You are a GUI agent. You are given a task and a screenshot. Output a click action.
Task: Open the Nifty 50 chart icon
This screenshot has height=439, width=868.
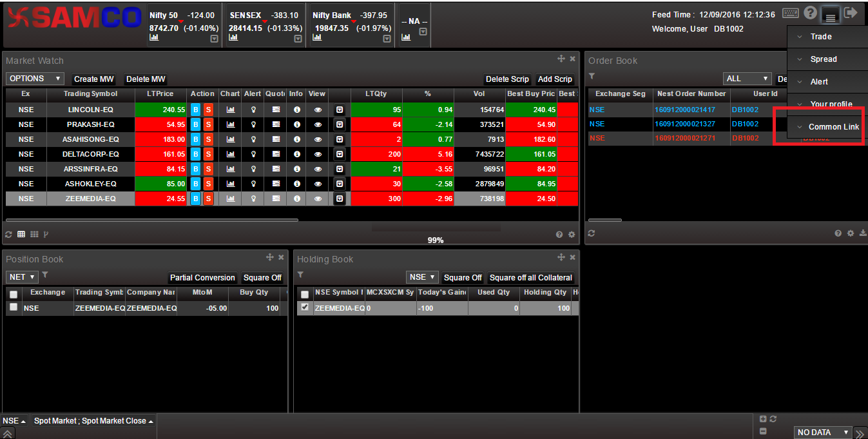click(154, 37)
